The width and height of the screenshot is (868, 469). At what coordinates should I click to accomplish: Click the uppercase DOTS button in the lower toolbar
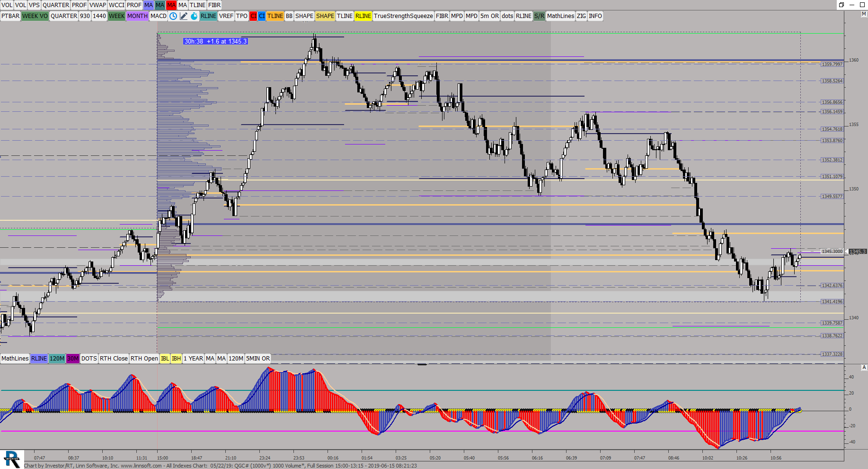[89, 359]
